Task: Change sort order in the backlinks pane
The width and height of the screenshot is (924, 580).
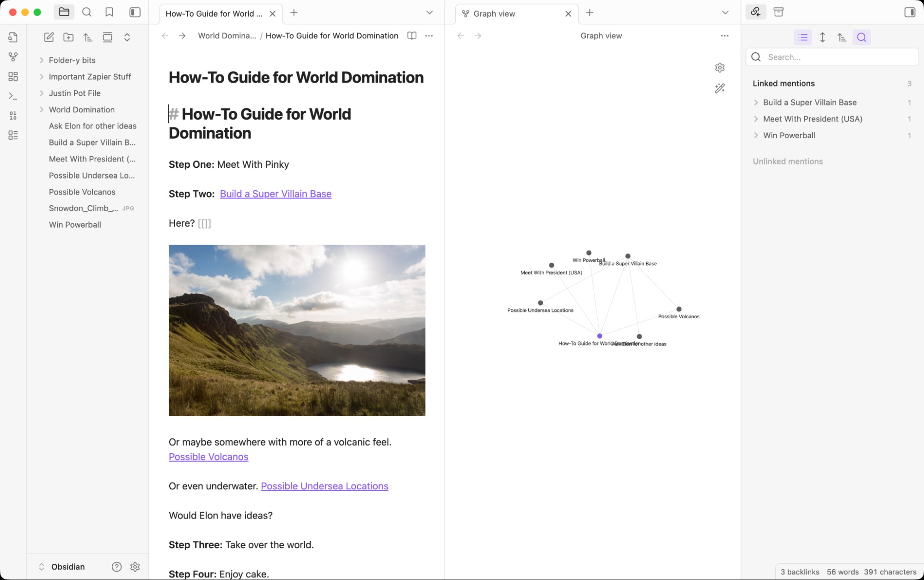Action: 841,37
